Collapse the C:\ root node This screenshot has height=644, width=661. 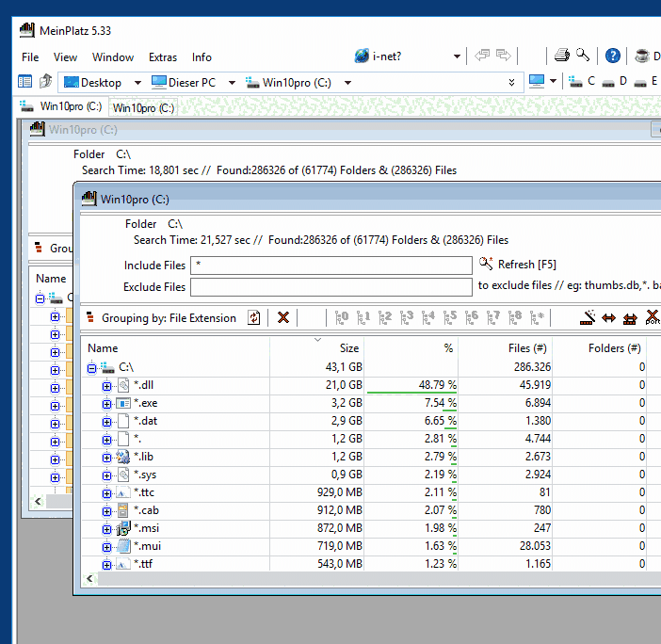click(91, 367)
